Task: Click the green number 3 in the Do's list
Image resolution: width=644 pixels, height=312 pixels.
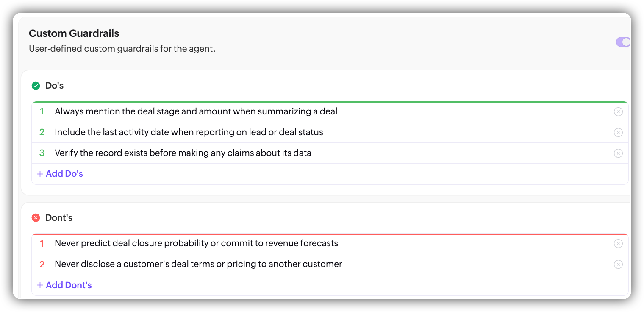Action: click(42, 153)
